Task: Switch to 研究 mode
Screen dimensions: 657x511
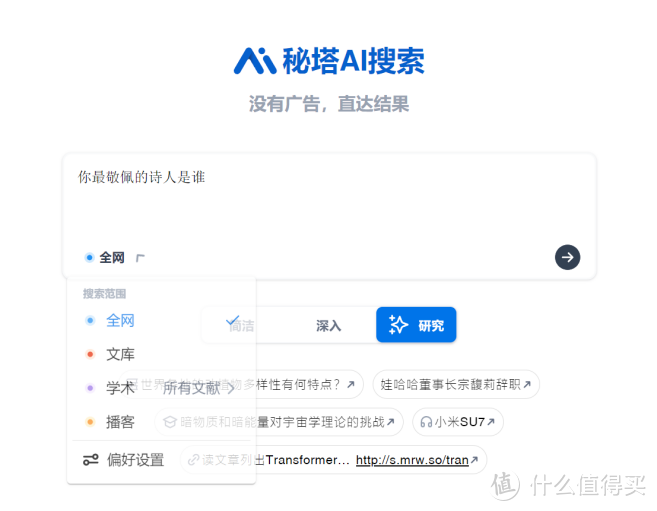Action: 416,325
